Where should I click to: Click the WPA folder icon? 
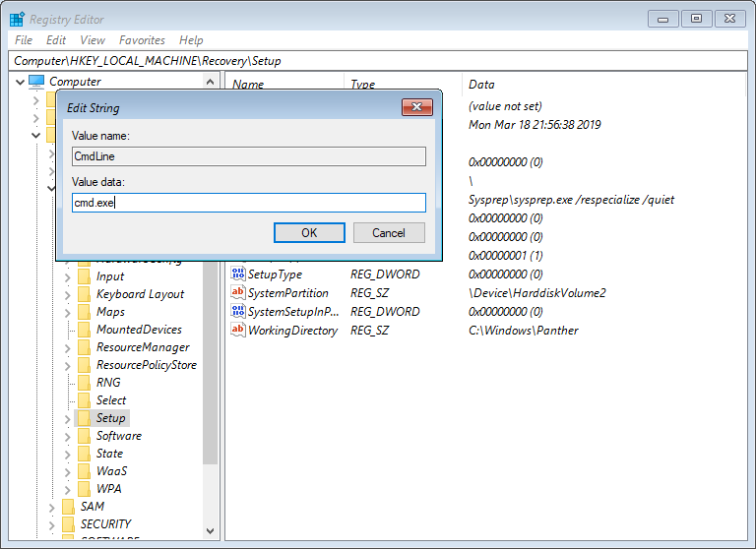[x=85, y=489]
